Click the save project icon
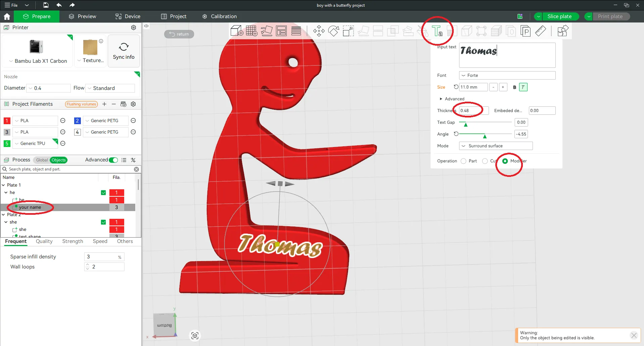The width and height of the screenshot is (644, 346). pos(46,5)
